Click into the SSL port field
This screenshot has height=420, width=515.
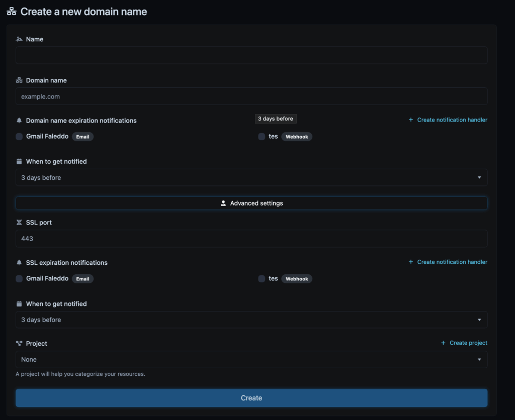(x=251, y=239)
